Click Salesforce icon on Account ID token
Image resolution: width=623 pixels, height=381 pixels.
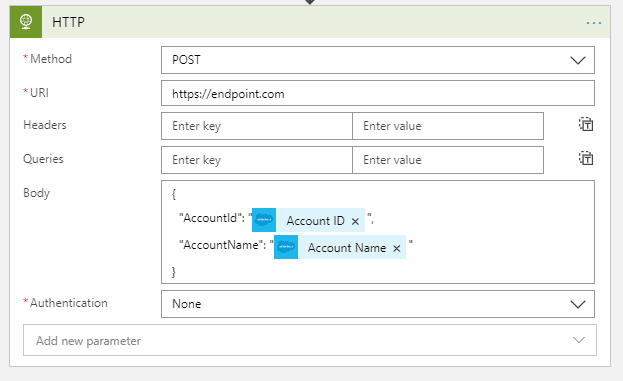tap(264, 220)
